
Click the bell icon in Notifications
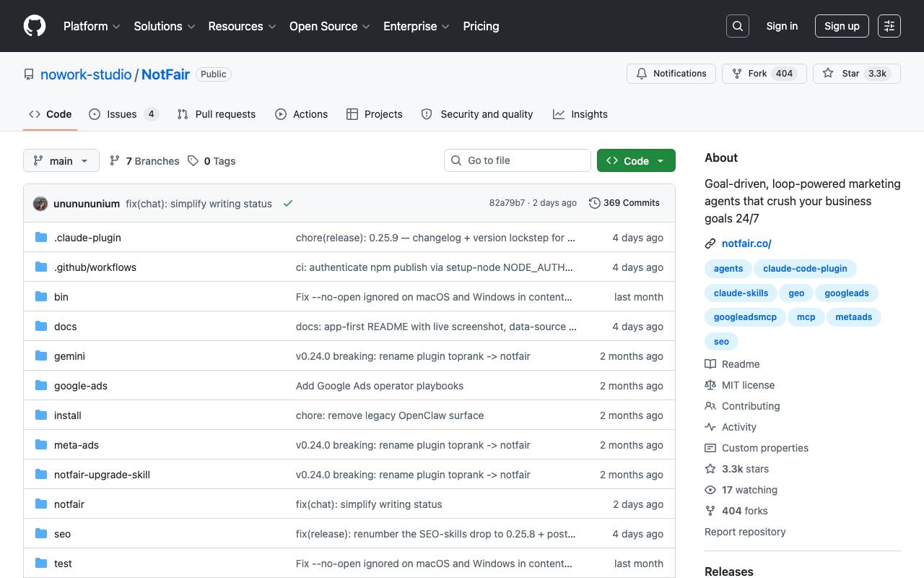coord(642,74)
